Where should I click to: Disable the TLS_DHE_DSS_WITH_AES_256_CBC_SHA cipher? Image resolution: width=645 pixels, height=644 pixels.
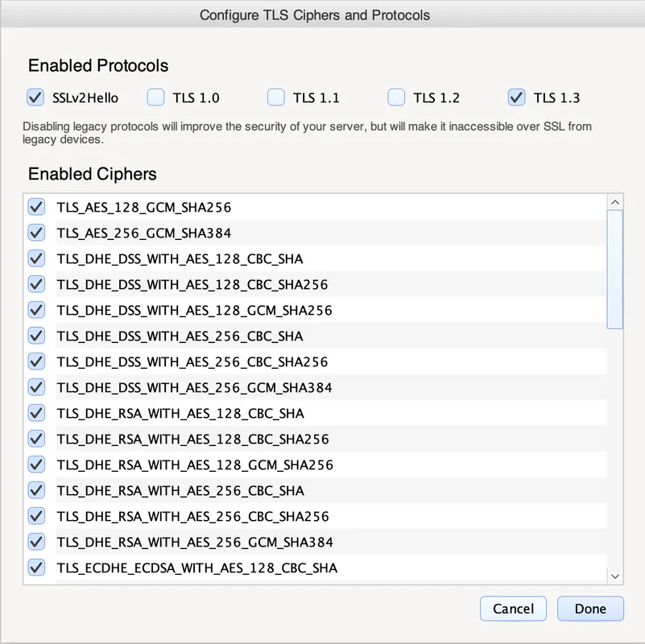pyautogui.click(x=36, y=336)
